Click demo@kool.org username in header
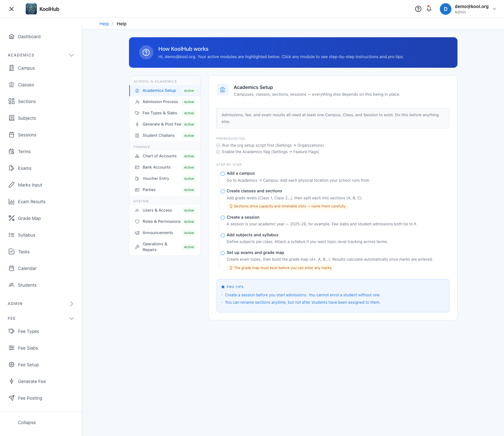504x436 pixels. point(472,6)
